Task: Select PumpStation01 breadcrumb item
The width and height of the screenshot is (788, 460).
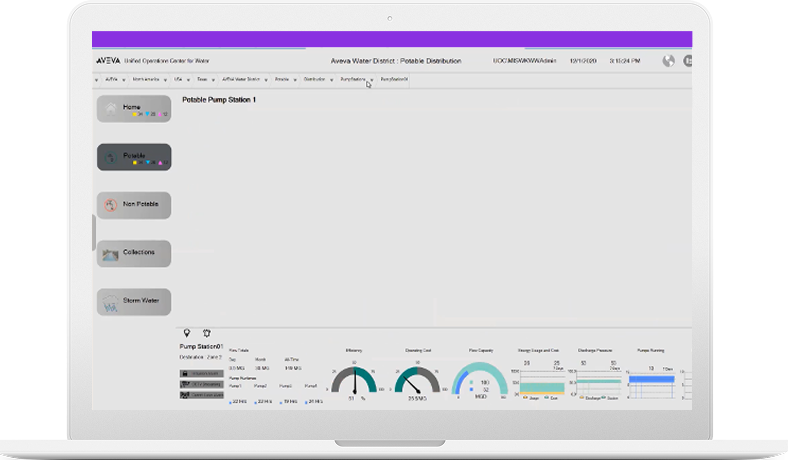Action: click(394, 79)
